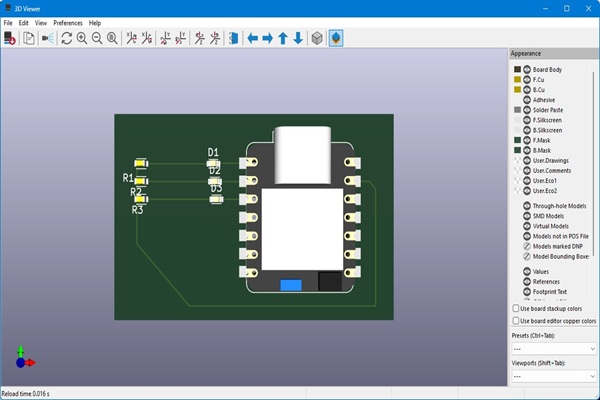Hide References text visibility

point(527,282)
